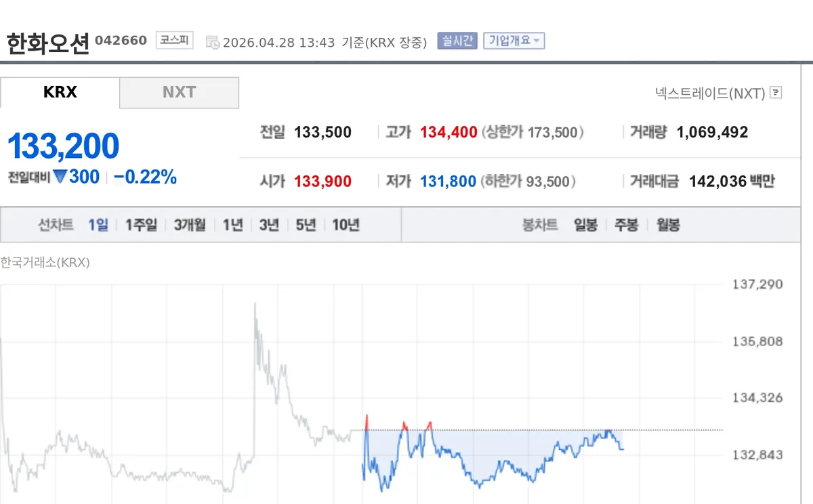This screenshot has height=504, width=813.
Task: Open the 일봉 candlestick chart
Action: point(585,225)
